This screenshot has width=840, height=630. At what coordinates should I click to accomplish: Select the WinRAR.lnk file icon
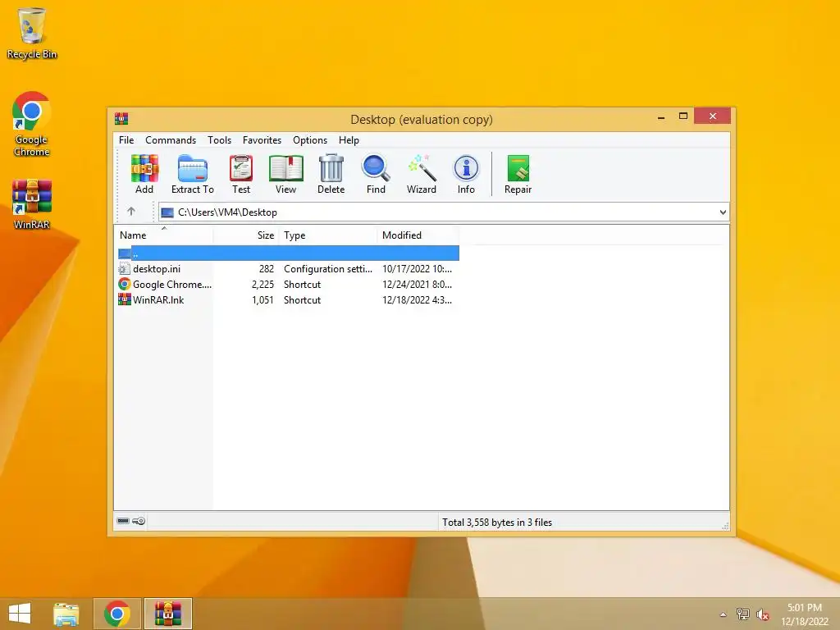click(x=125, y=300)
